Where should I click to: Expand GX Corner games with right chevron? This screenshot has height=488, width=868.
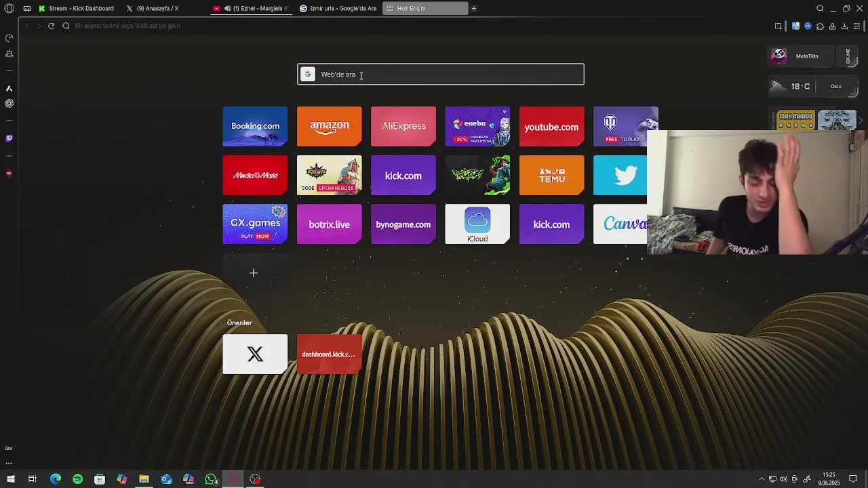pos(861,120)
